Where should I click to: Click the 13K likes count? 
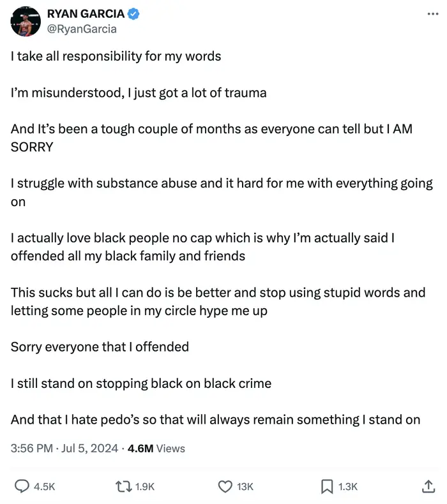(x=245, y=487)
